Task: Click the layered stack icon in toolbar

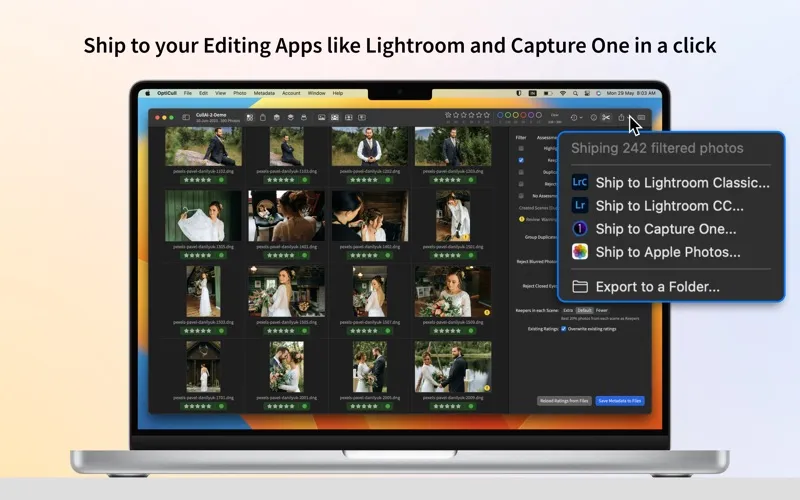Action: point(290,117)
